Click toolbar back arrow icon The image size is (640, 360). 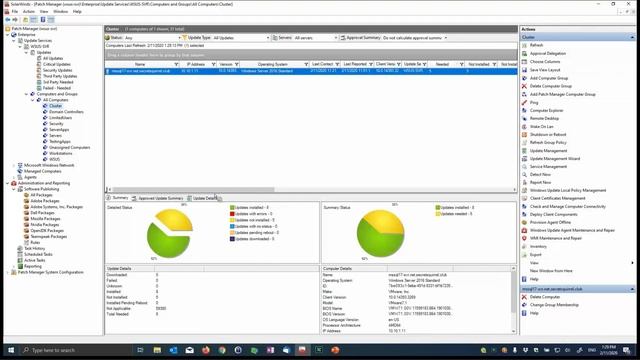pyautogui.click(x=8, y=20)
